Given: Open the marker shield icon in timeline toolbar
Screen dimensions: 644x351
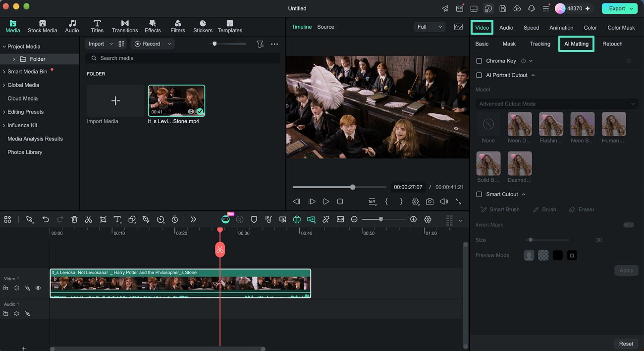Looking at the screenshot, I should (x=254, y=219).
